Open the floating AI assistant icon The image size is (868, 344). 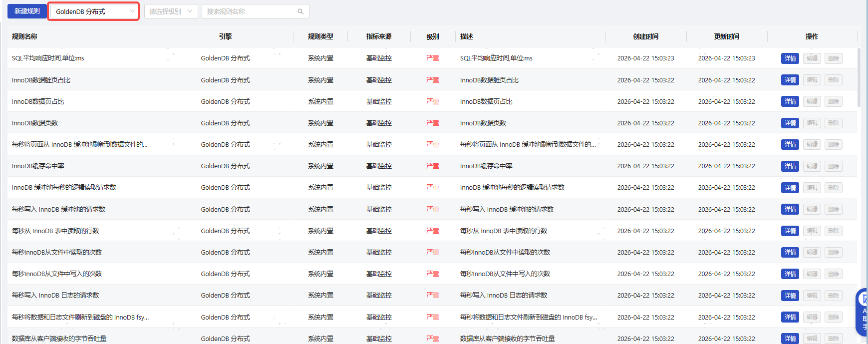click(863, 312)
